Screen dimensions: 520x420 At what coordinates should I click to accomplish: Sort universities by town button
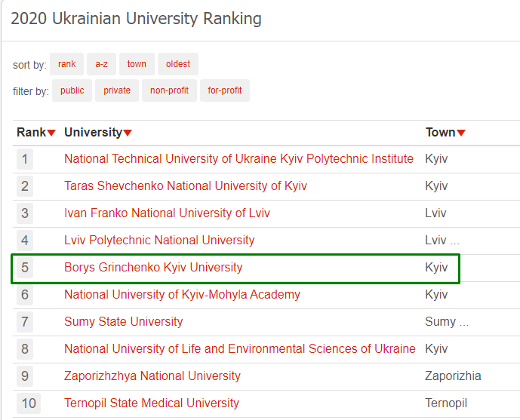pyautogui.click(x=137, y=64)
